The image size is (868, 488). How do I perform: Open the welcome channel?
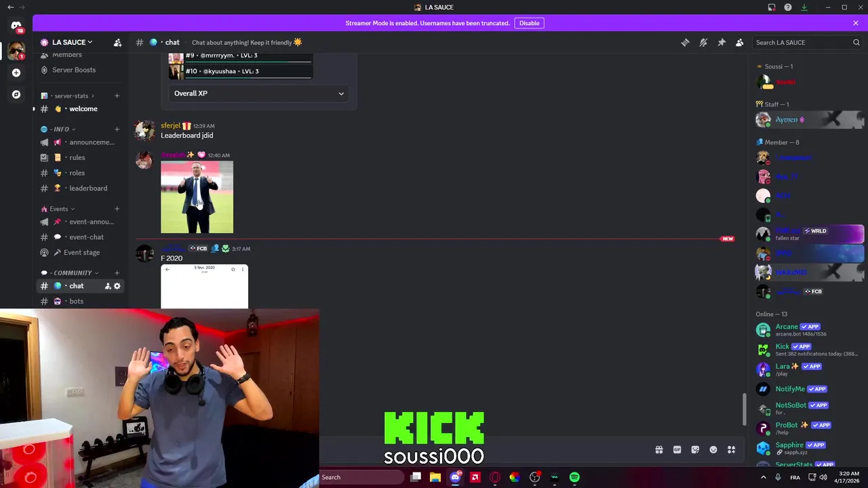click(x=81, y=108)
